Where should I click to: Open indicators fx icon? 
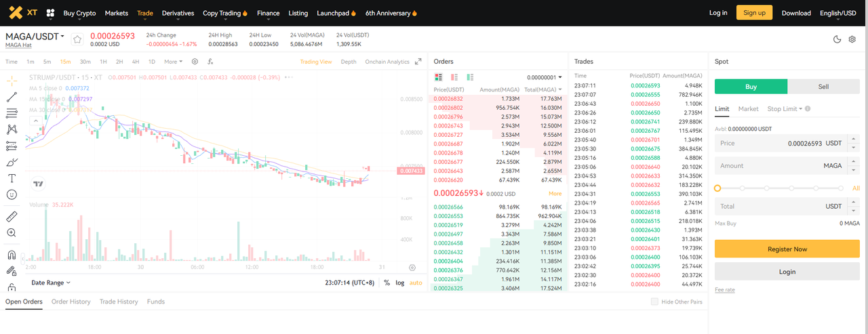click(x=210, y=62)
